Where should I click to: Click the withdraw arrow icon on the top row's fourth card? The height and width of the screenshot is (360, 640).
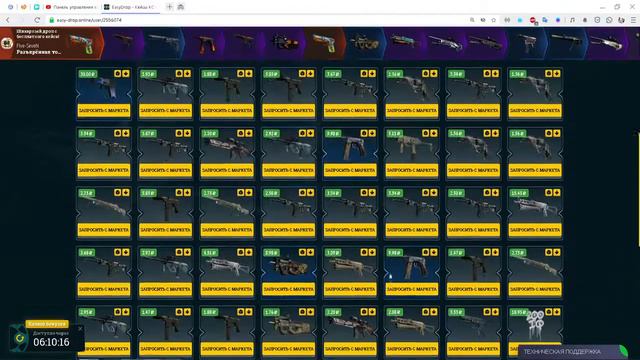coord(311,73)
